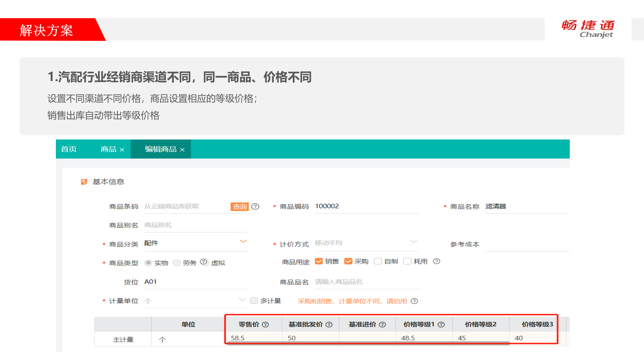Click help icon in 基准批发价 column header

point(329,325)
